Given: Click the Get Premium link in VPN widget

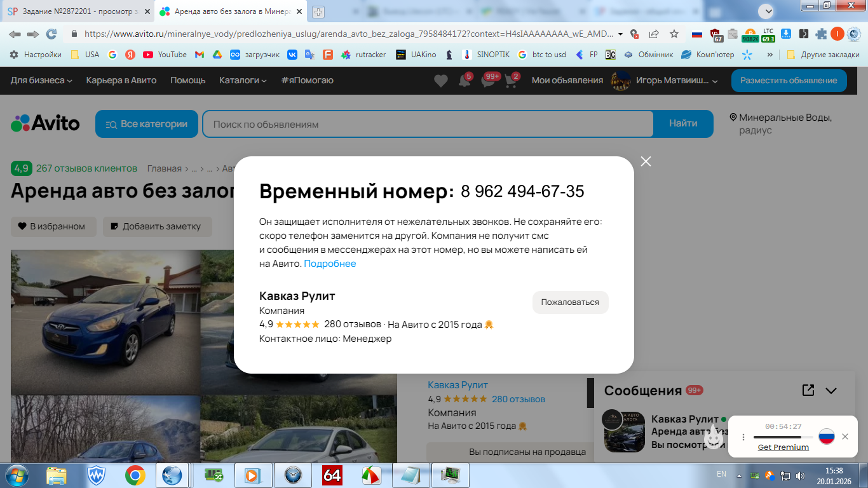Looking at the screenshot, I should (783, 447).
